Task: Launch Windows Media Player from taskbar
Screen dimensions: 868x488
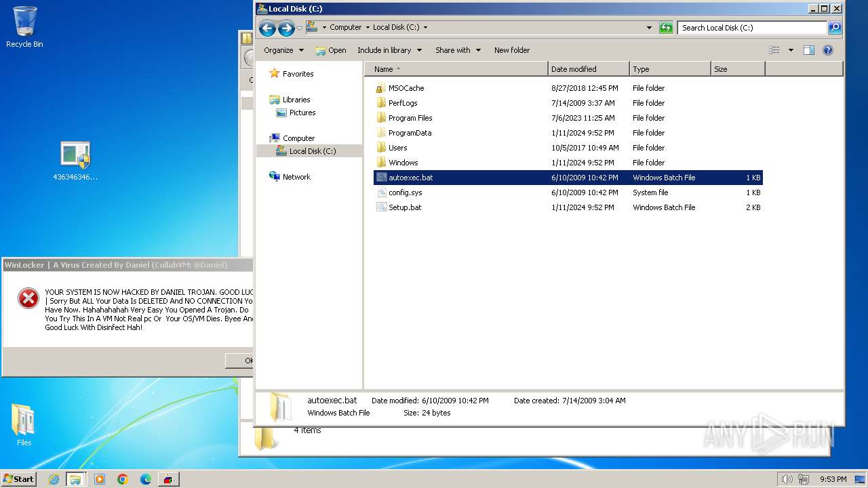Action: [x=100, y=479]
